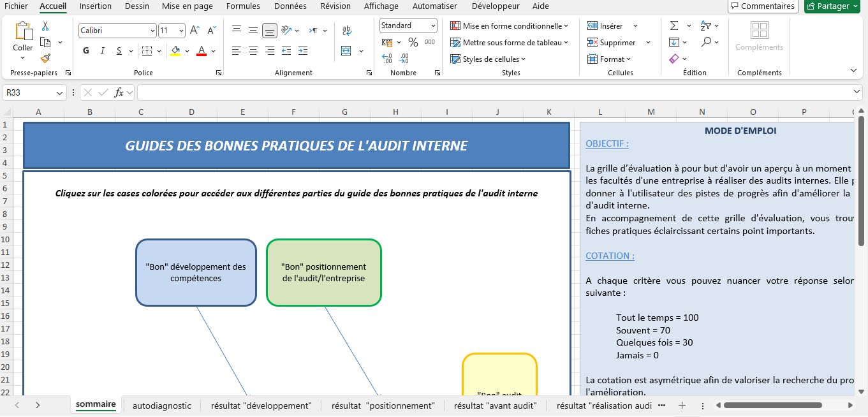The width and height of the screenshot is (868, 417).
Task: Toggle italic formatting
Action: (x=103, y=50)
